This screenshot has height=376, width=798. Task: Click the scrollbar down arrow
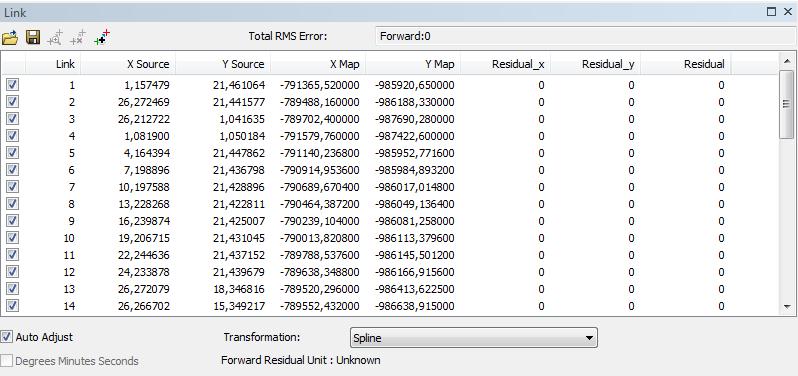click(x=787, y=307)
